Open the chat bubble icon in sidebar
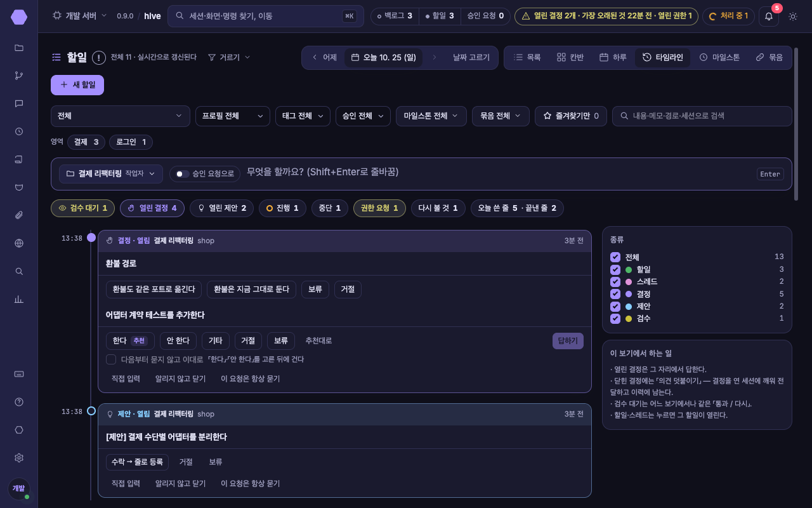The height and width of the screenshot is (508, 812). pyautogui.click(x=19, y=104)
